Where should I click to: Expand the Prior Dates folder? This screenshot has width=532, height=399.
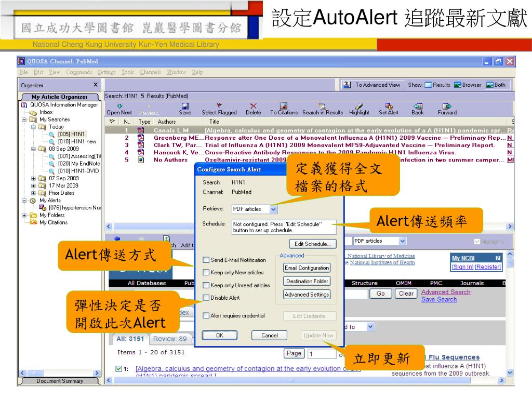click(x=33, y=193)
